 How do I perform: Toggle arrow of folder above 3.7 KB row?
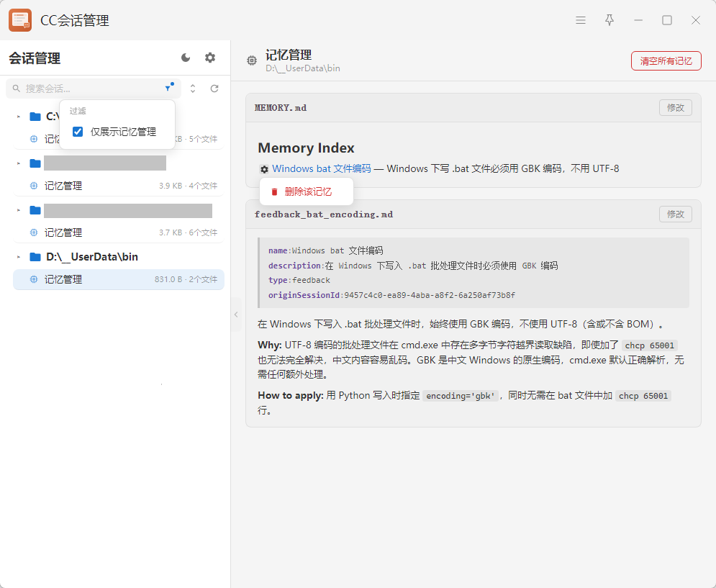[19, 210]
